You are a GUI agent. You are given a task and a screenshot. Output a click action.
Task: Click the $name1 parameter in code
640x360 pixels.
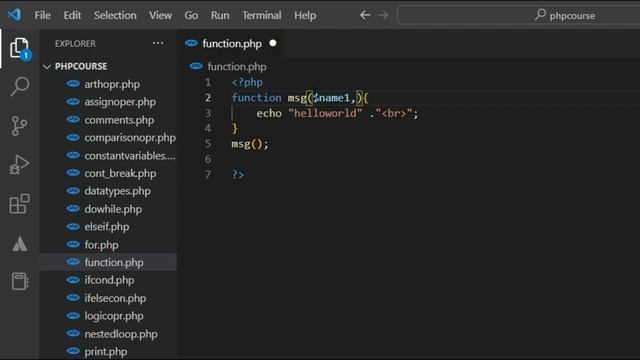(331, 98)
